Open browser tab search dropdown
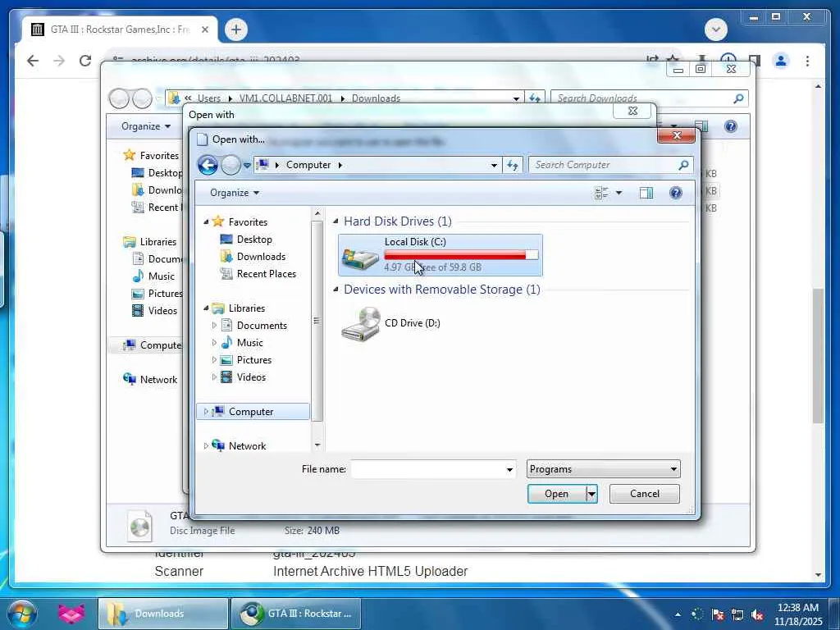840x630 pixels. 715,30
